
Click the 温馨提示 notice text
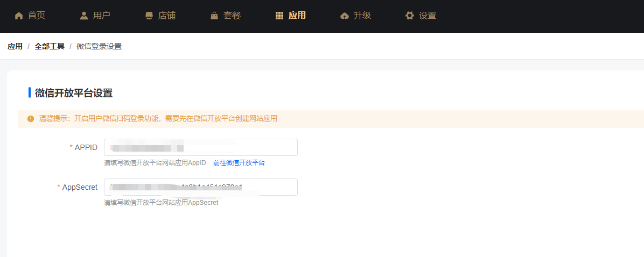pos(158,119)
